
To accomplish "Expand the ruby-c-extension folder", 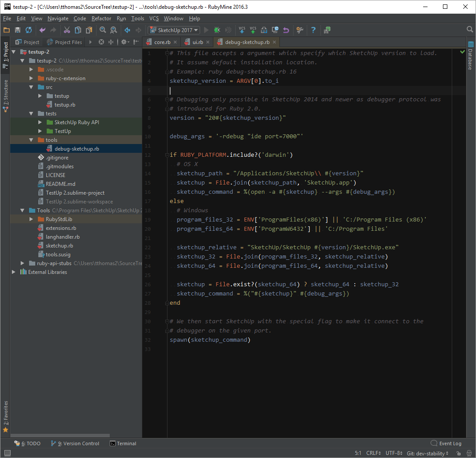I will coord(31,78).
